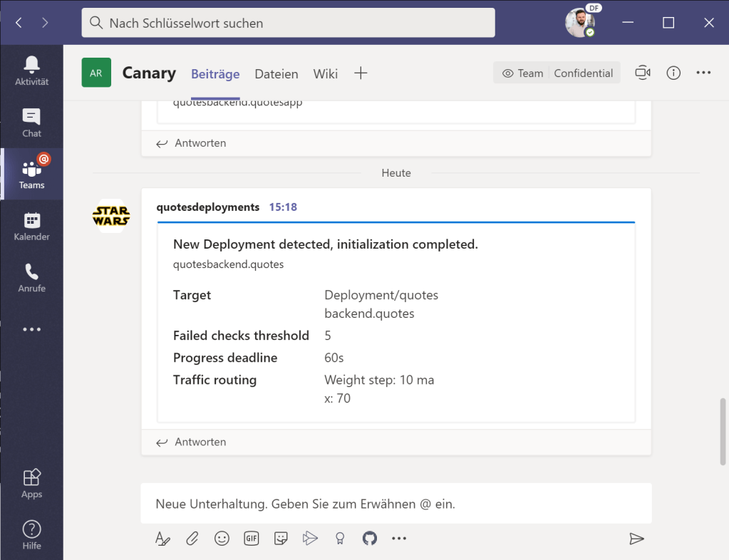The image size is (729, 560).
Task: Open Kalender in the sidebar
Action: (x=31, y=226)
